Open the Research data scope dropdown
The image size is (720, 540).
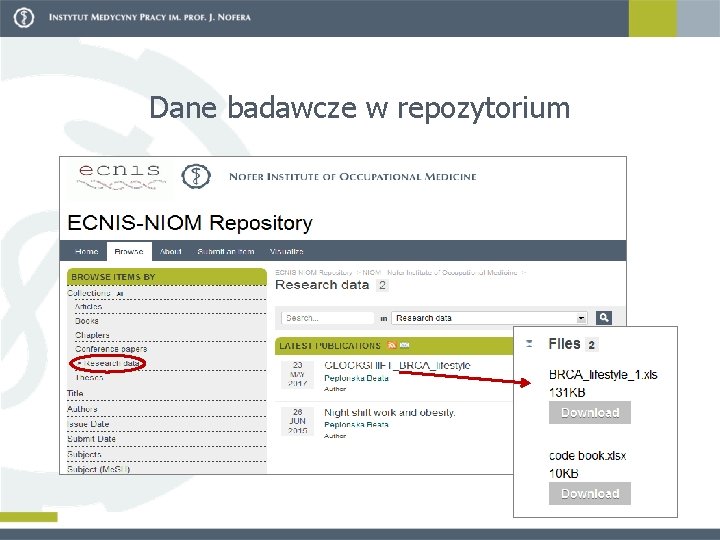click(x=489, y=318)
